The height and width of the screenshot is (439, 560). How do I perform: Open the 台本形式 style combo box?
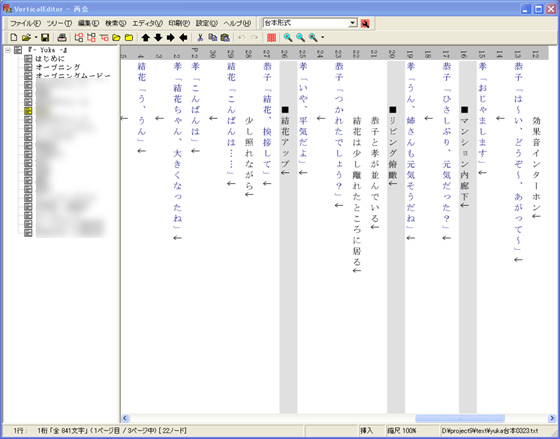coord(310,23)
